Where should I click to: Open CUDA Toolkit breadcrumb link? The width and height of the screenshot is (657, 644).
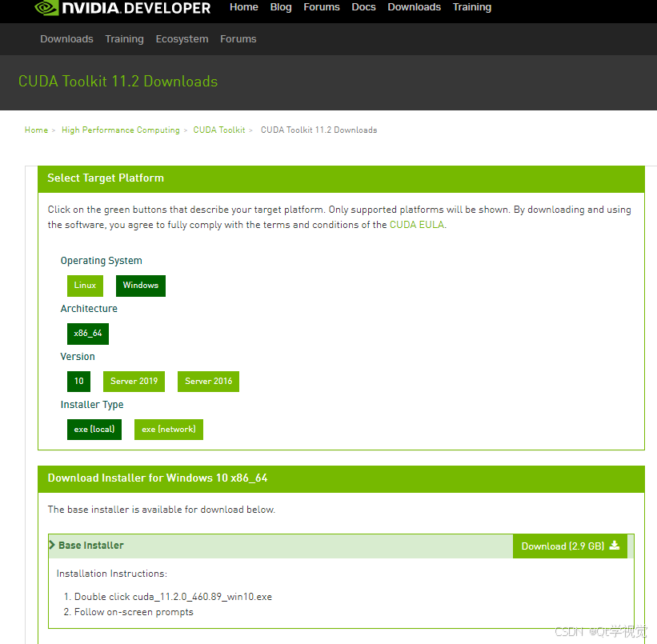point(219,130)
